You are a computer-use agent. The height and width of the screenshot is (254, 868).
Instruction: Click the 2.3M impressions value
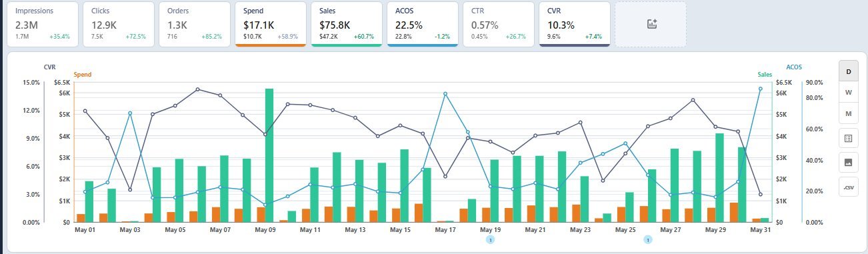pos(27,25)
